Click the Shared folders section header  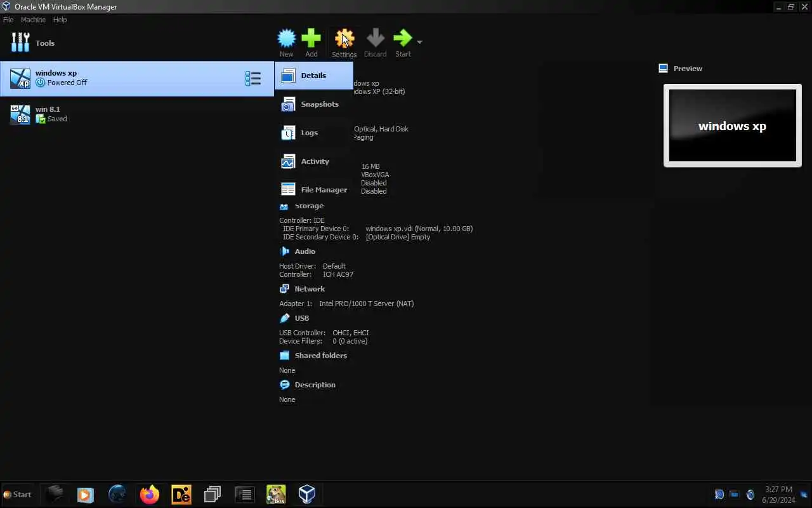[x=321, y=356]
